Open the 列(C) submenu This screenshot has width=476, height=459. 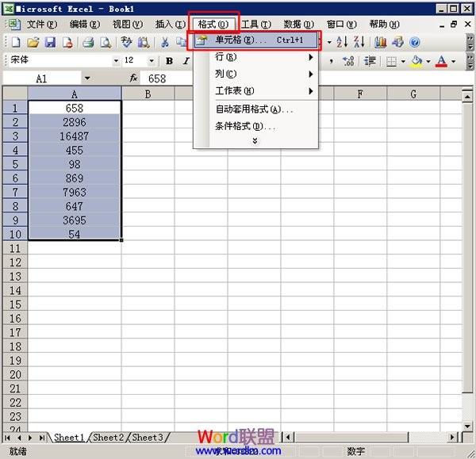(256, 74)
